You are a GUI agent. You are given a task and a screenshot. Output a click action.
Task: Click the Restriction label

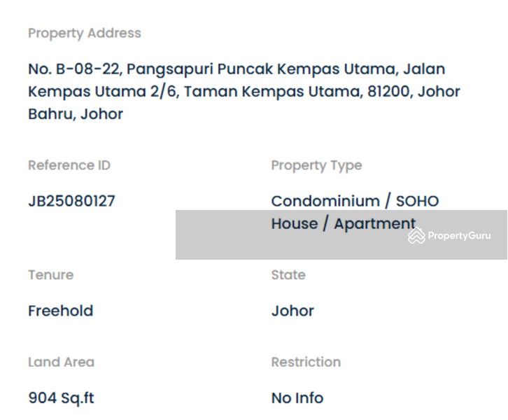306,362
